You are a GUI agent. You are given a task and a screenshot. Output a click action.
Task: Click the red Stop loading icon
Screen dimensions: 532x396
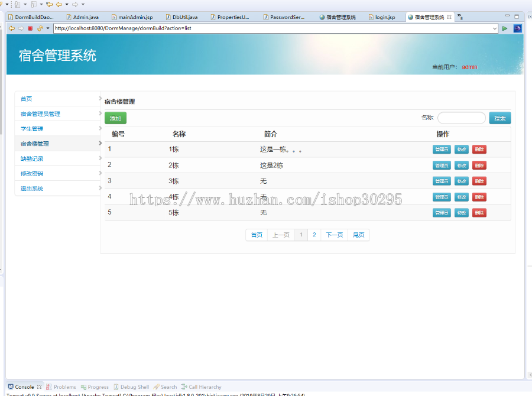[x=30, y=28]
